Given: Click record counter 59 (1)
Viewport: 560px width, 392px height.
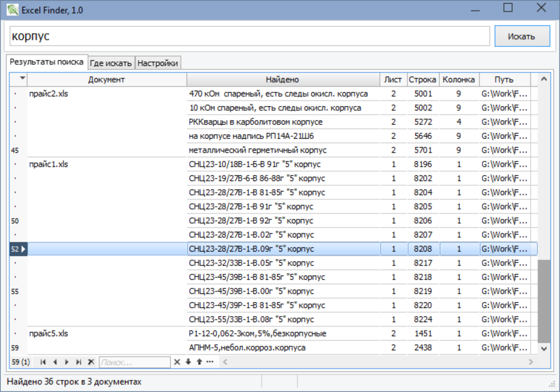Looking at the screenshot, I should pos(21,362).
